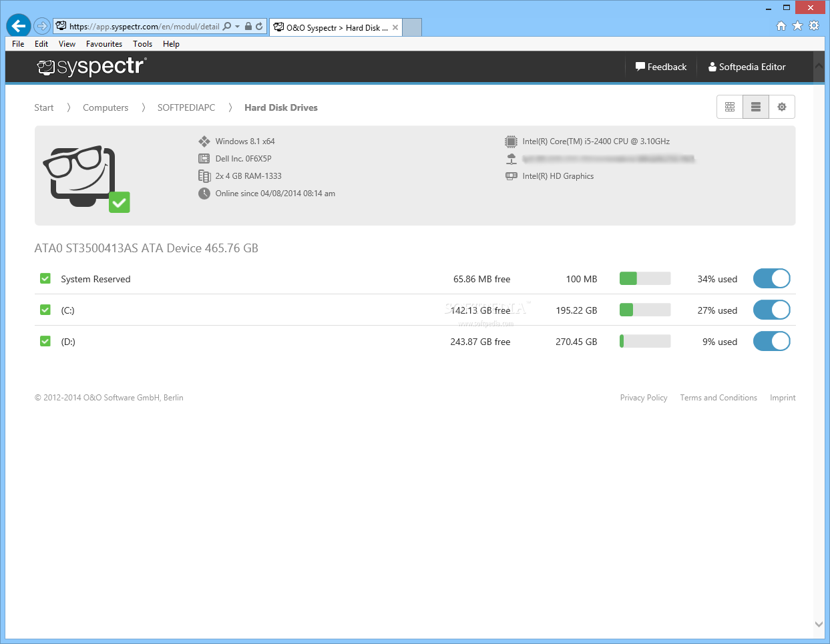The width and height of the screenshot is (830, 644).
Task: Open module settings gear icon
Action: pos(782,107)
